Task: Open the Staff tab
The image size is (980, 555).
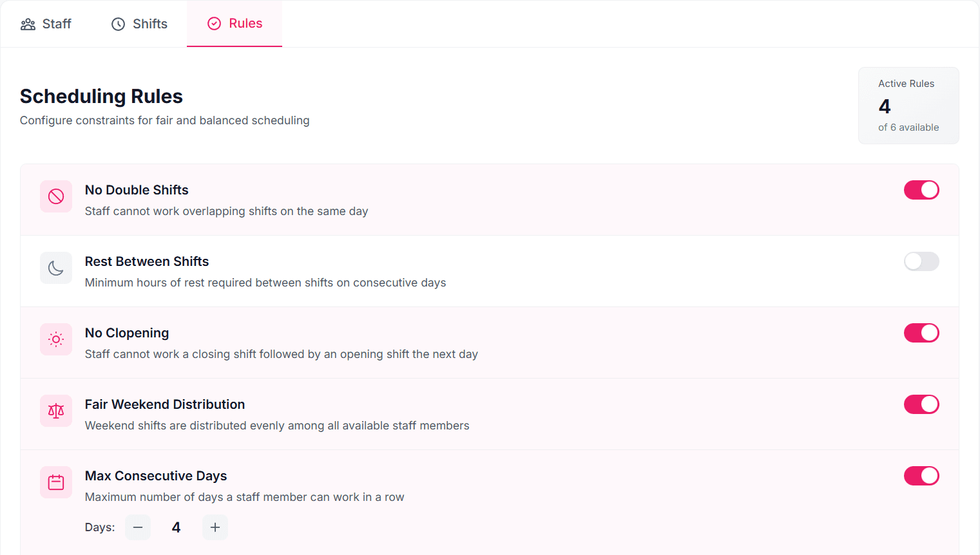Action: tap(57, 24)
